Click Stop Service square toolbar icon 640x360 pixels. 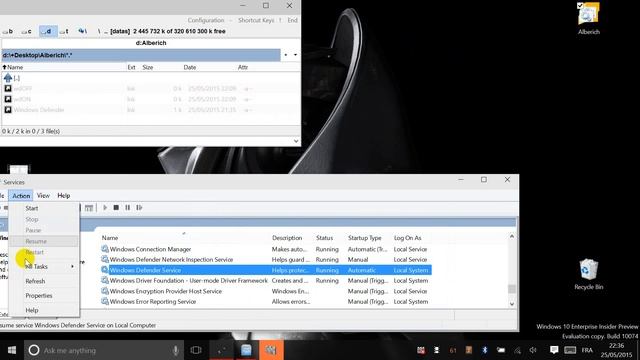[116, 208]
